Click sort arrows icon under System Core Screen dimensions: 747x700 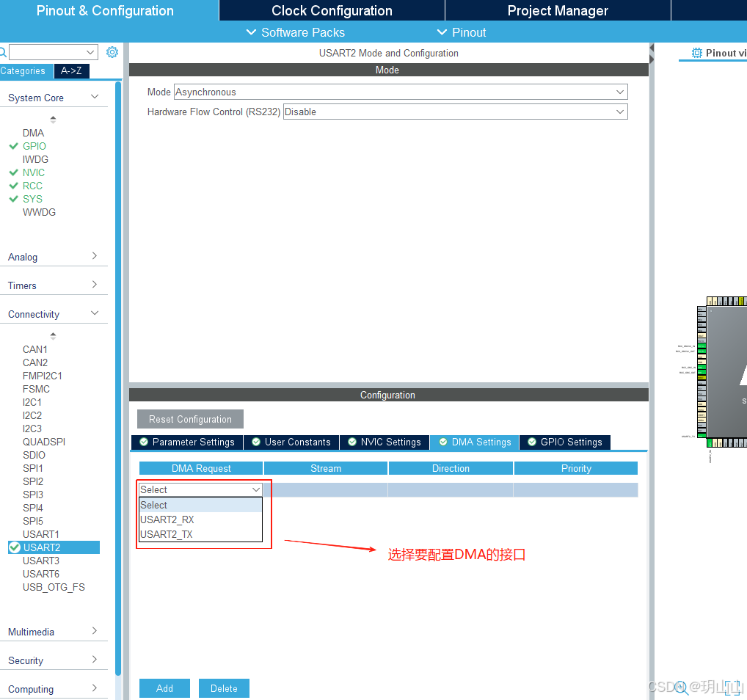[x=53, y=120]
